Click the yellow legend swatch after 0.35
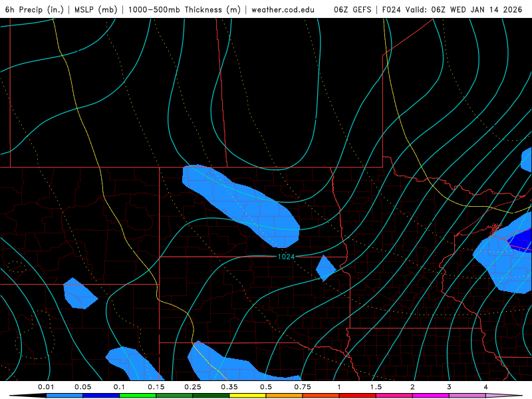 tap(247, 396)
